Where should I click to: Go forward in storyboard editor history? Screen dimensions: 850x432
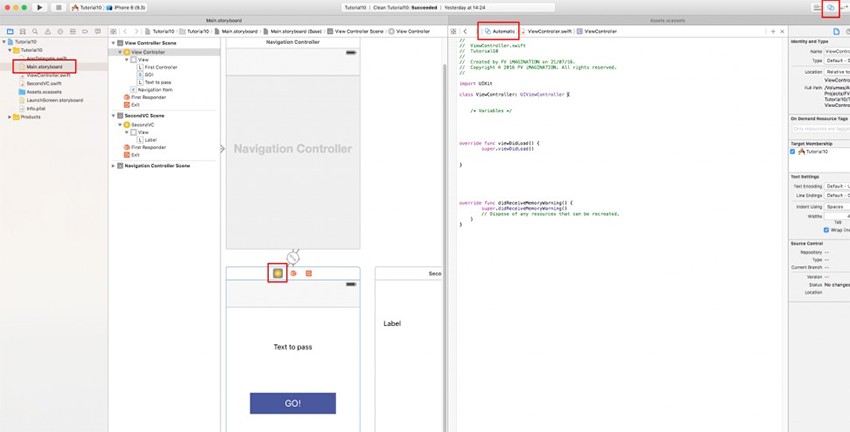(137, 31)
